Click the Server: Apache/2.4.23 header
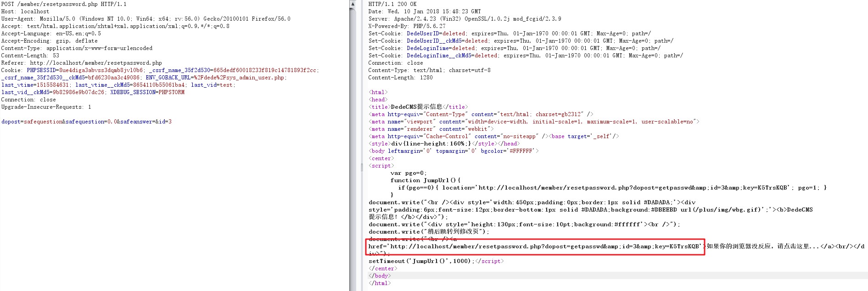Screen dimensions: 868x291 (x=465, y=19)
